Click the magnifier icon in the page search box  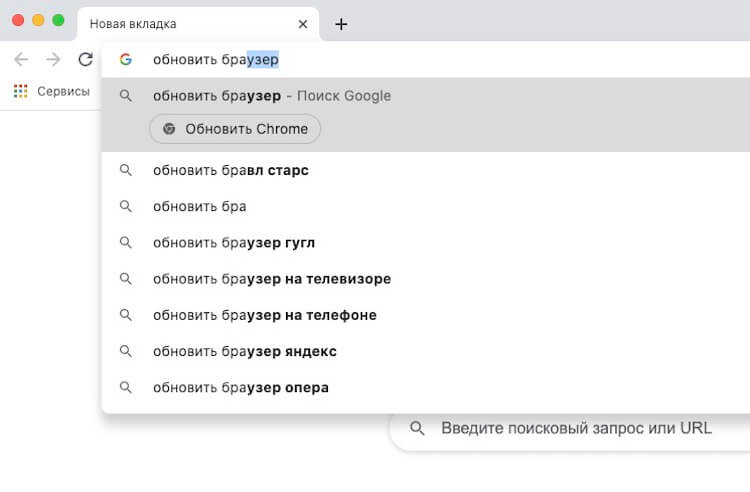pos(417,428)
